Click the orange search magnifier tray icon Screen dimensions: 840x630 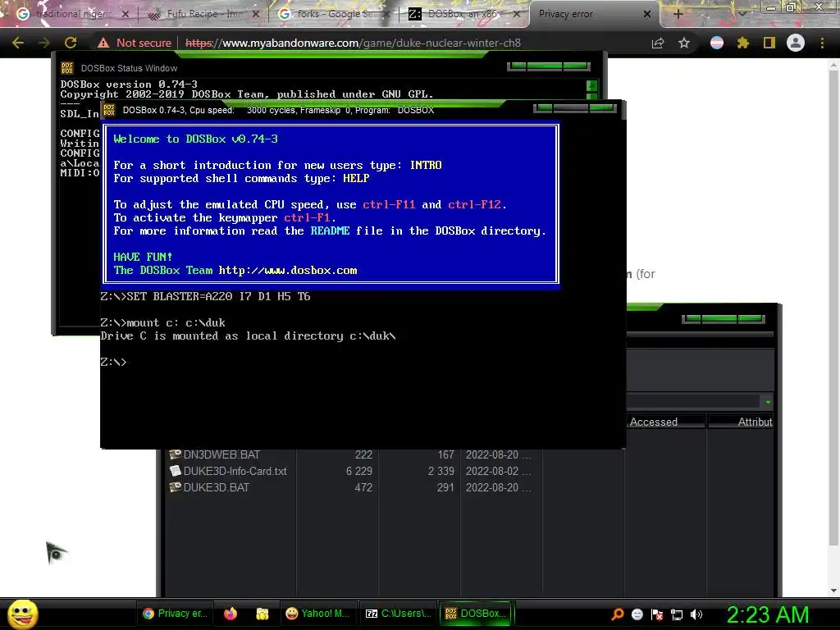pos(617,614)
